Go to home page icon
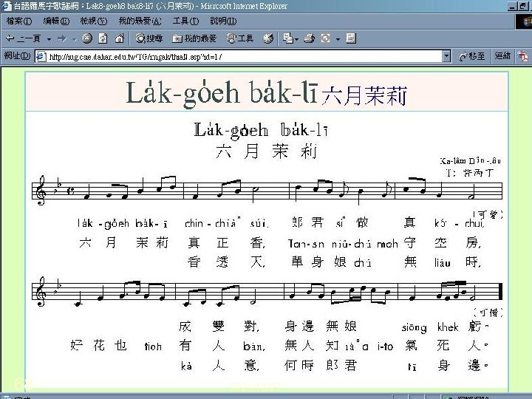Screen dimensions: 532x399 click(120, 38)
